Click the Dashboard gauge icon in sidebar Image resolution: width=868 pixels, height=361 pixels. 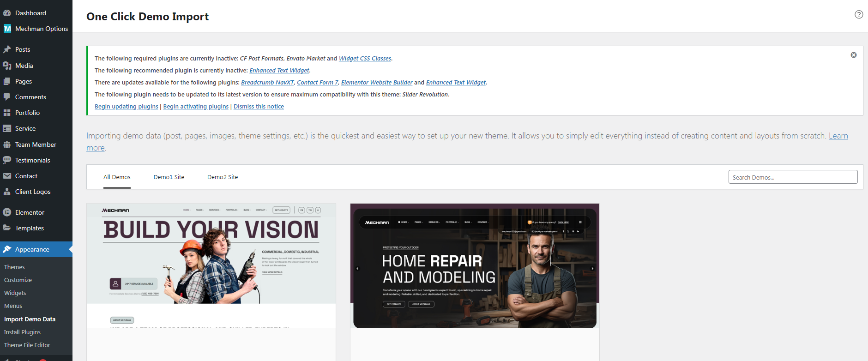pos(7,13)
